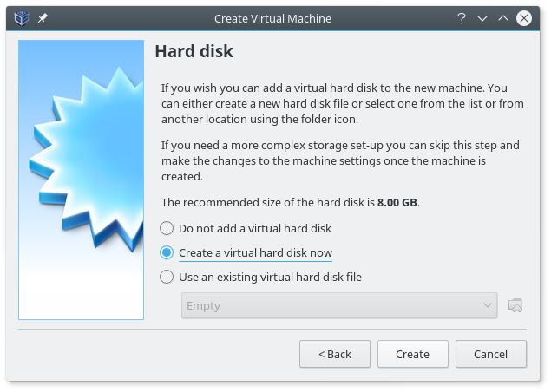Cancel the virtual machine wizard
This screenshot has width=551, height=392.
[x=490, y=354]
